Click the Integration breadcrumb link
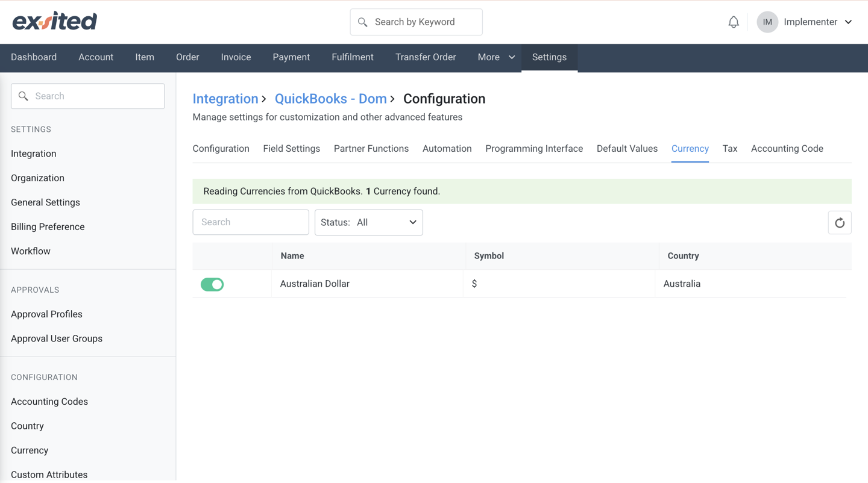The width and height of the screenshot is (868, 483). pos(225,99)
